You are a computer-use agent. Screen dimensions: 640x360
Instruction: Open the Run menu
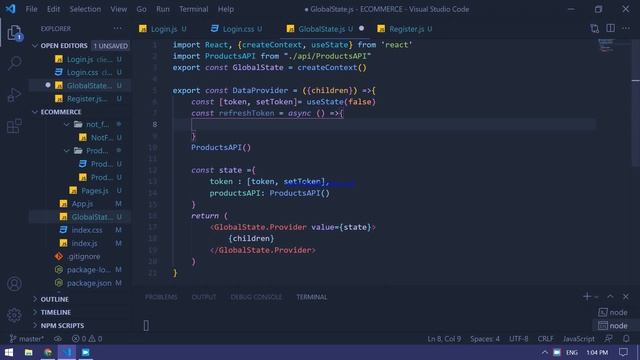pyautogui.click(x=162, y=9)
